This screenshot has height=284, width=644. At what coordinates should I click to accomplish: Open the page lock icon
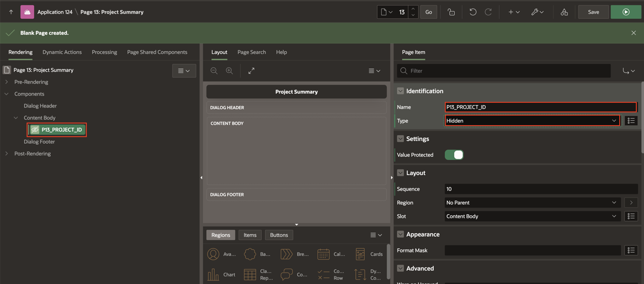451,12
